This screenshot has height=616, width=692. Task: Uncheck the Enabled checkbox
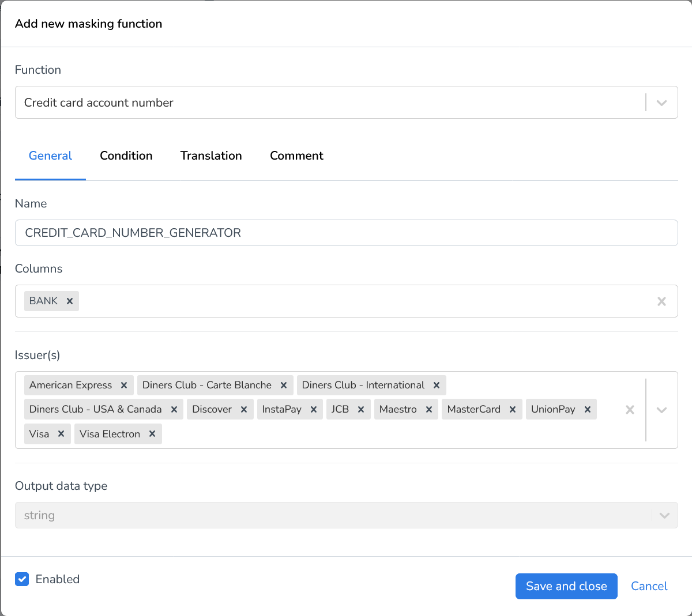click(x=22, y=579)
